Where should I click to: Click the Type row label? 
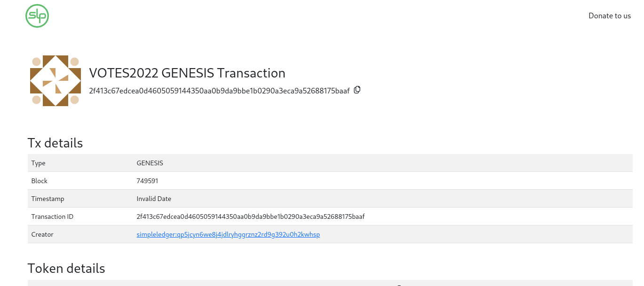(38, 163)
